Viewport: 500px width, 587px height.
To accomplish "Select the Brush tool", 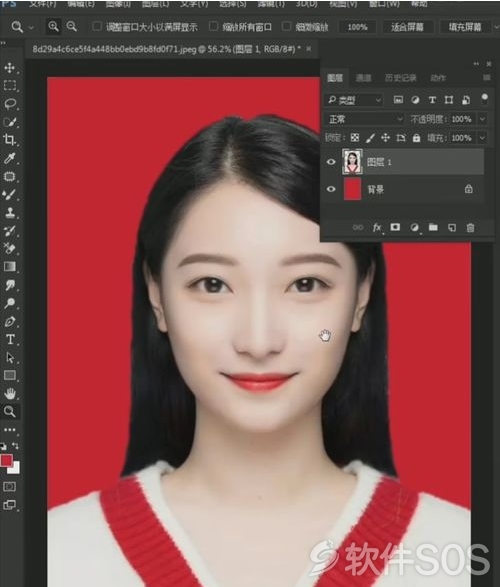I will pos(10,194).
